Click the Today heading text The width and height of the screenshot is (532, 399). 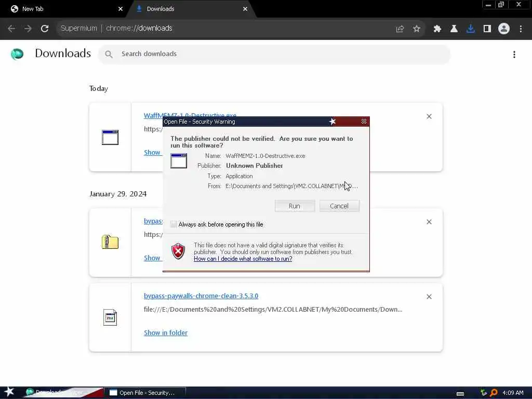[x=99, y=88]
